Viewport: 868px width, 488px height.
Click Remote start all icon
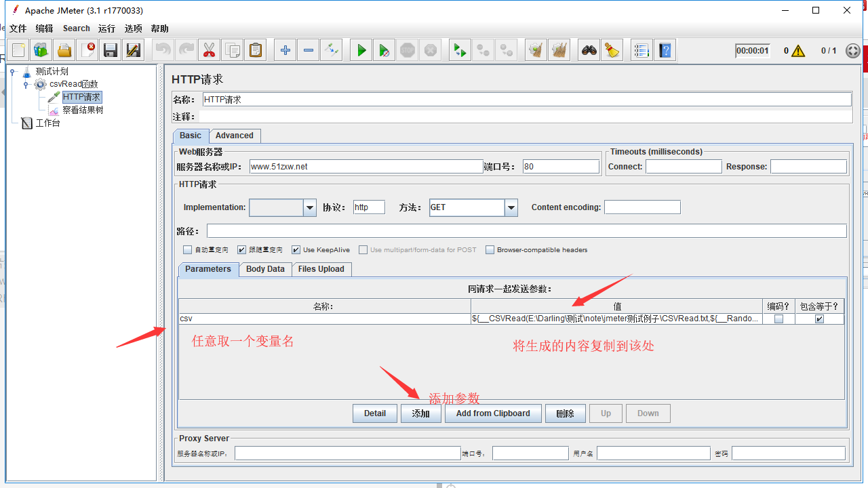click(460, 50)
